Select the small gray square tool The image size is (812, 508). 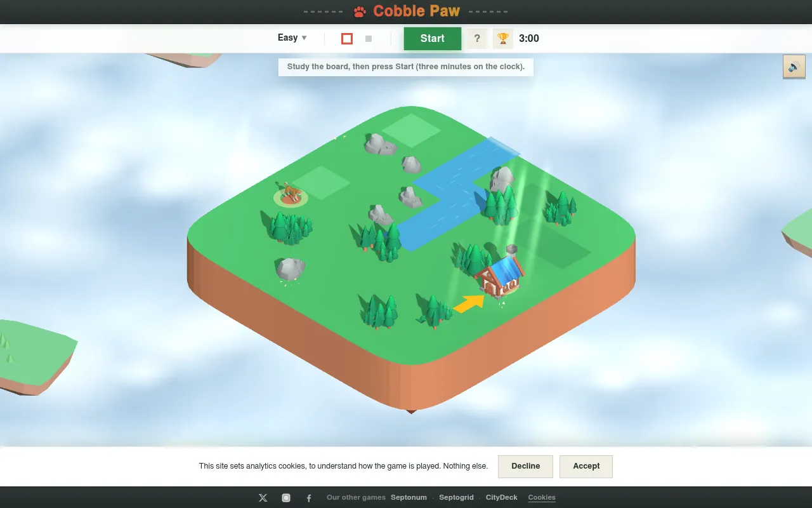pyautogui.click(x=369, y=39)
